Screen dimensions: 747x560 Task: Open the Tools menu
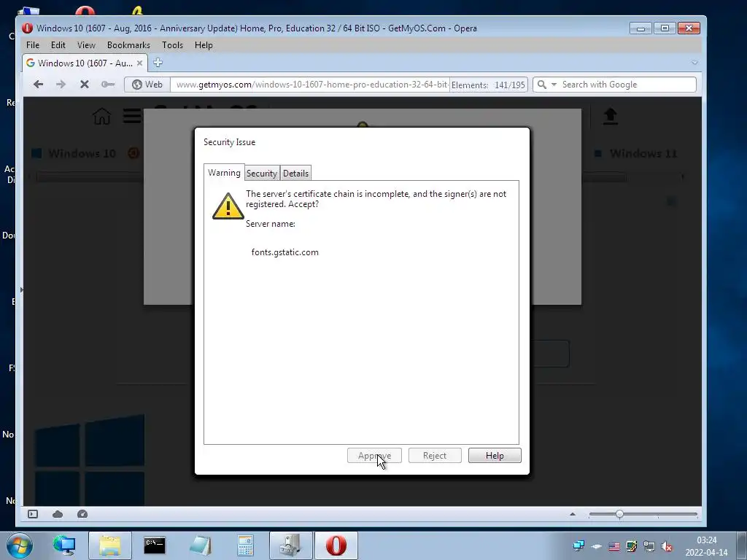click(x=172, y=44)
